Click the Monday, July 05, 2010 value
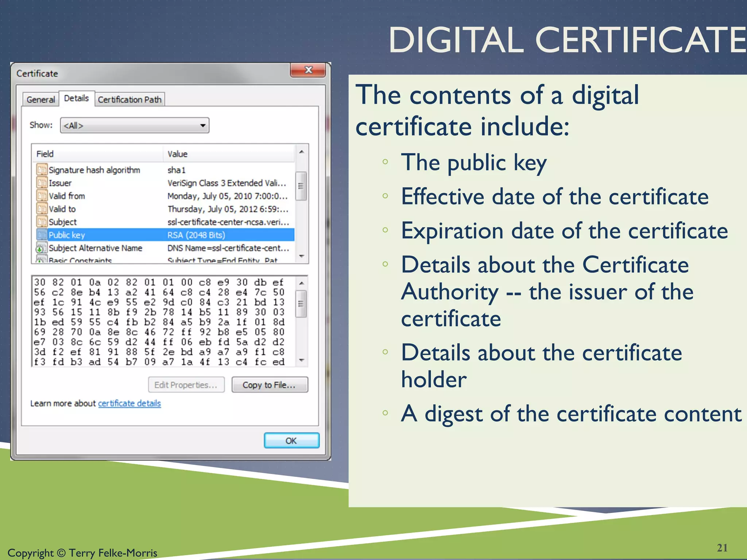The image size is (747, 560). coord(228,196)
